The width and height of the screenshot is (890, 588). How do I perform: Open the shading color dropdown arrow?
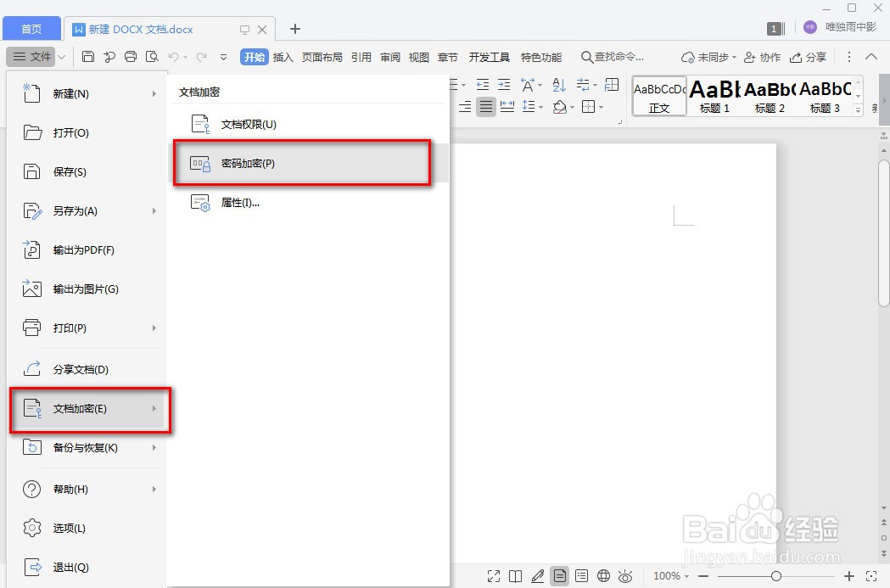(x=572, y=107)
